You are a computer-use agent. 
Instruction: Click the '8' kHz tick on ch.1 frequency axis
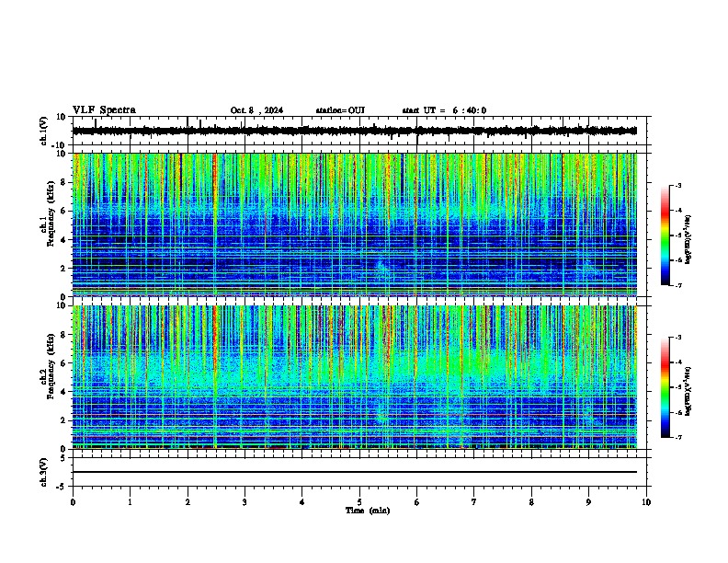pos(63,182)
